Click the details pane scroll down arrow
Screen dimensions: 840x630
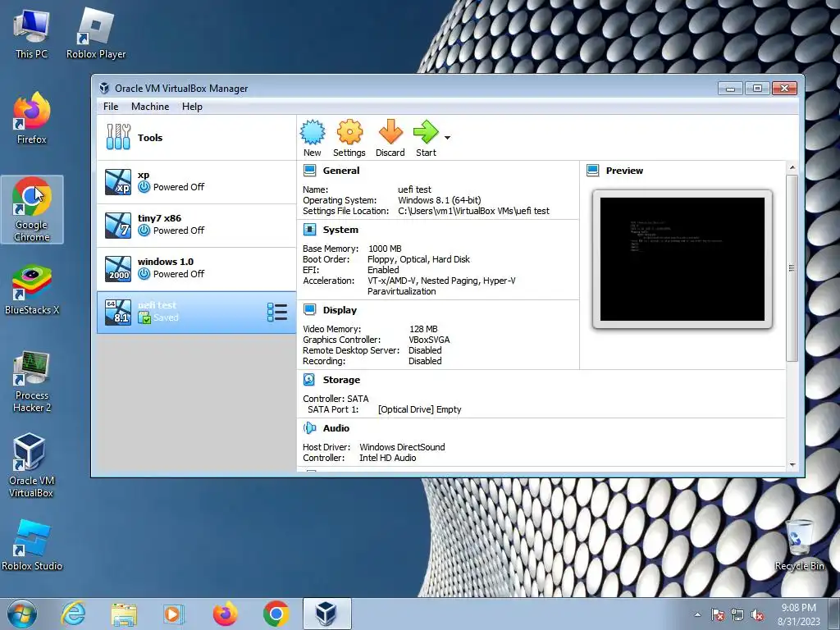tap(792, 465)
